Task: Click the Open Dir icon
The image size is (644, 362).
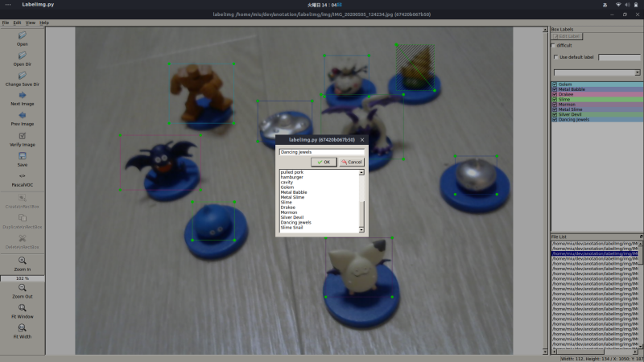Action: pos(23,56)
